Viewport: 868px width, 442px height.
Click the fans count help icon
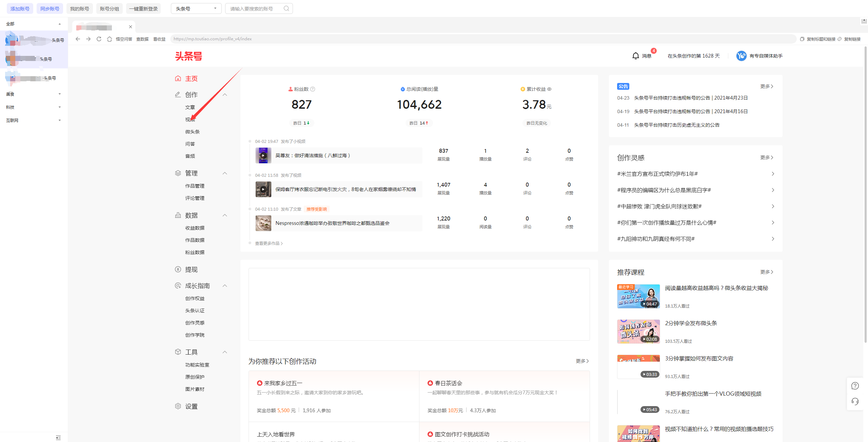pos(313,89)
